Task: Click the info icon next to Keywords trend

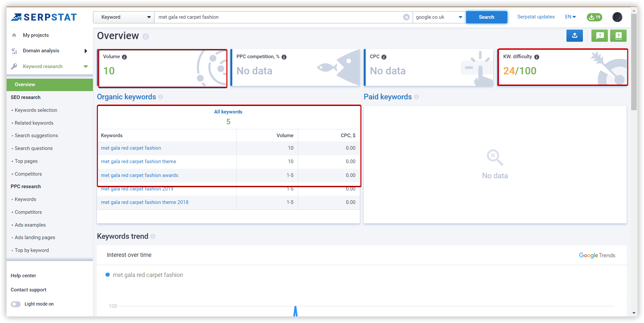Action: tap(153, 236)
